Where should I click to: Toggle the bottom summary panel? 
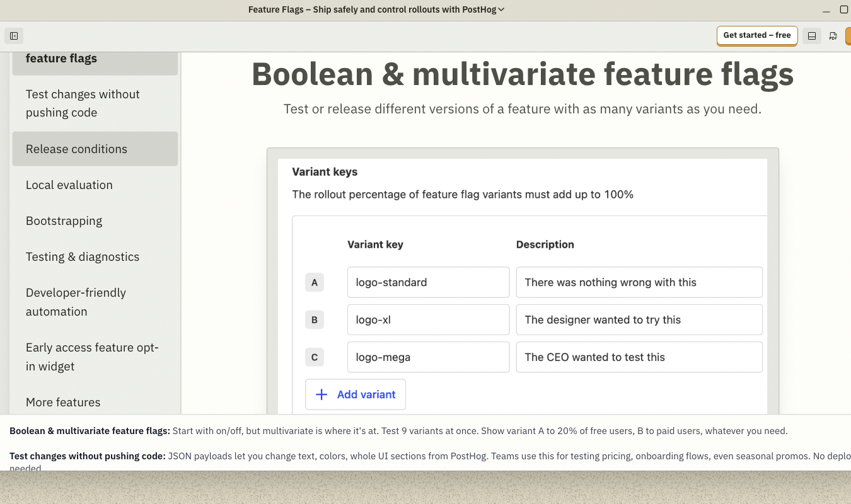[811, 36]
